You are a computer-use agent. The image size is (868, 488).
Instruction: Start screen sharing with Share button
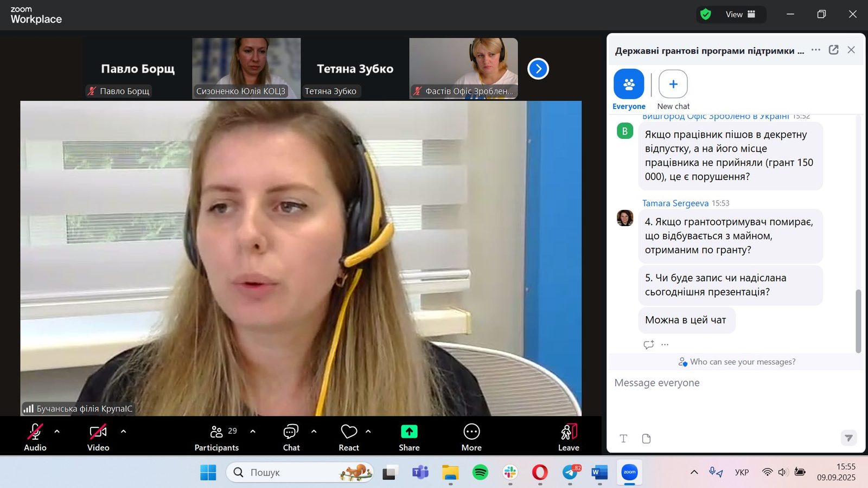(x=409, y=437)
